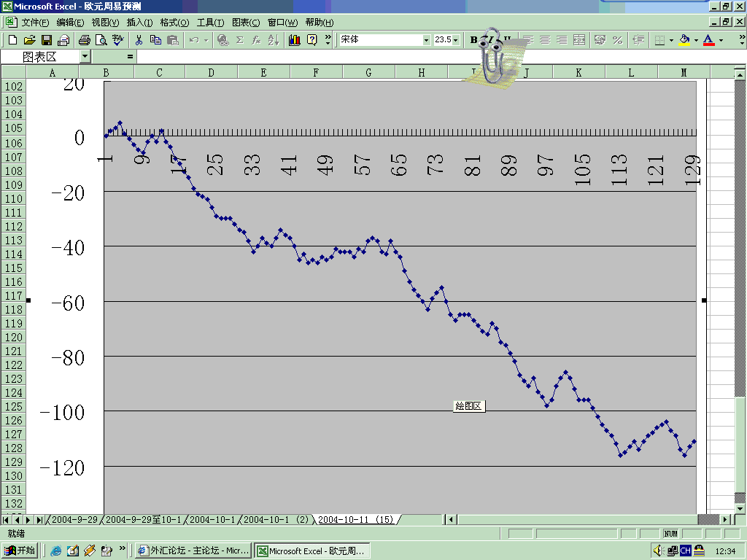Toggle bold formatting button
The width and height of the screenshot is (747, 560).
473,40
